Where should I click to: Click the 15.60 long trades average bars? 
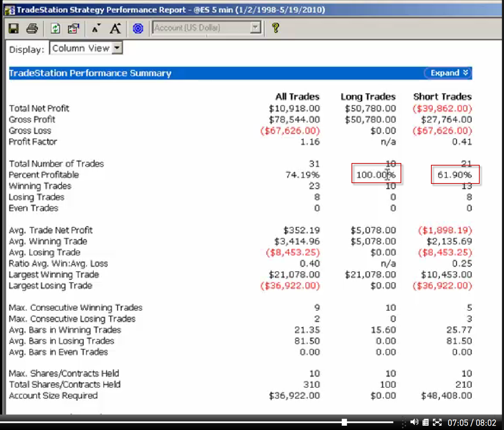point(383,330)
